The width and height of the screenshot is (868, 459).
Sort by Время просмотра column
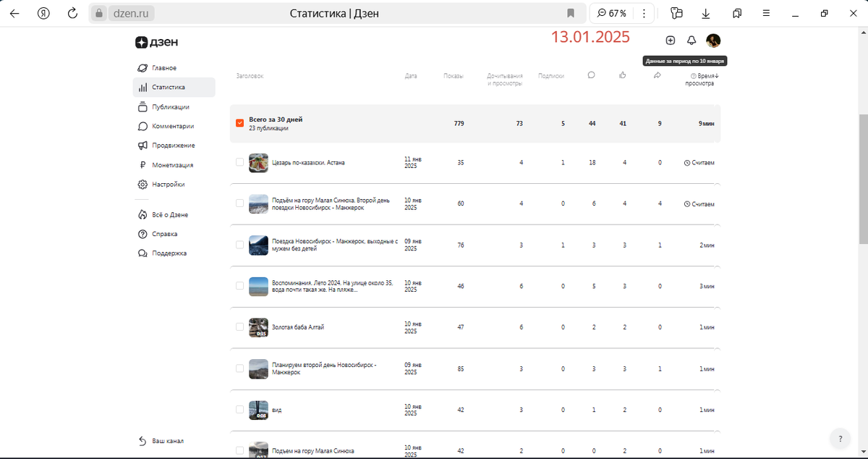pos(702,79)
